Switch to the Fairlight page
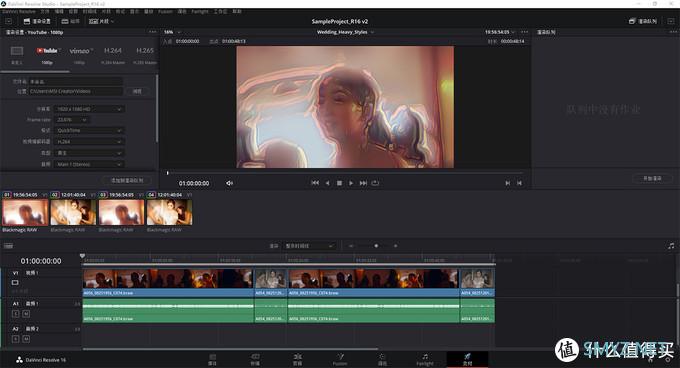 [x=425, y=359]
